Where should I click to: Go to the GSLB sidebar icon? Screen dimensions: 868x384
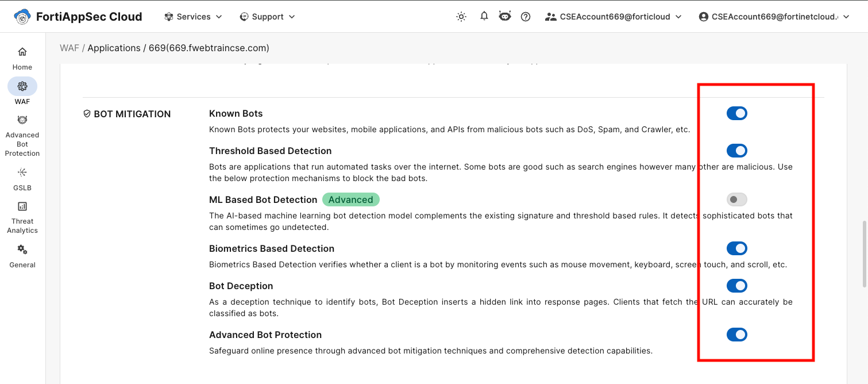(x=22, y=172)
